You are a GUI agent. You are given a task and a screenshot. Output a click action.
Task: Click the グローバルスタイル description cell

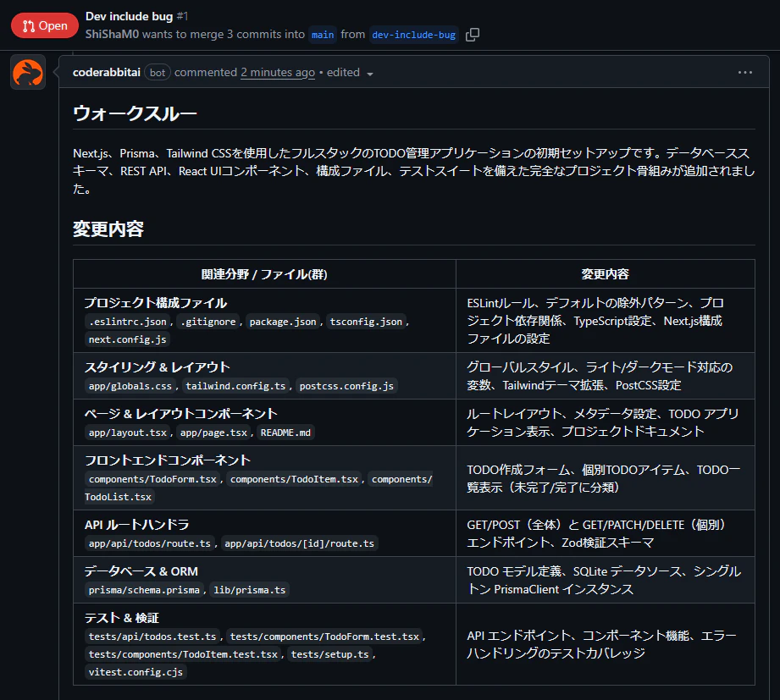click(x=605, y=377)
